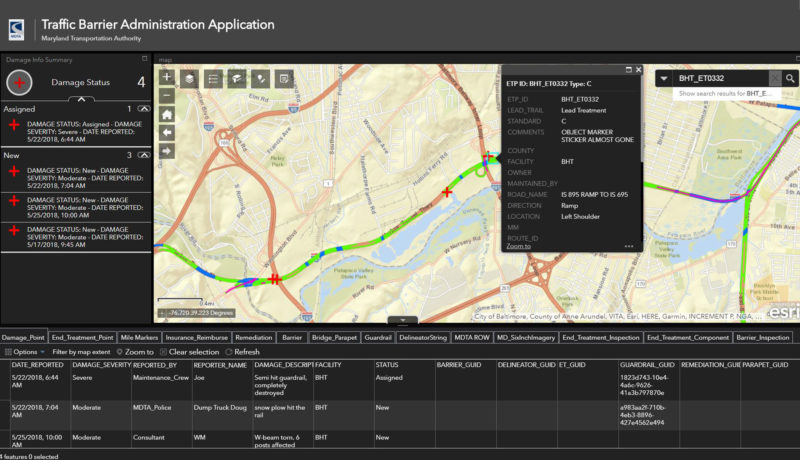800x460 pixels.
Task: Switch to End_Treatment_Component tab
Action: pyautogui.click(x=688, y=338)
